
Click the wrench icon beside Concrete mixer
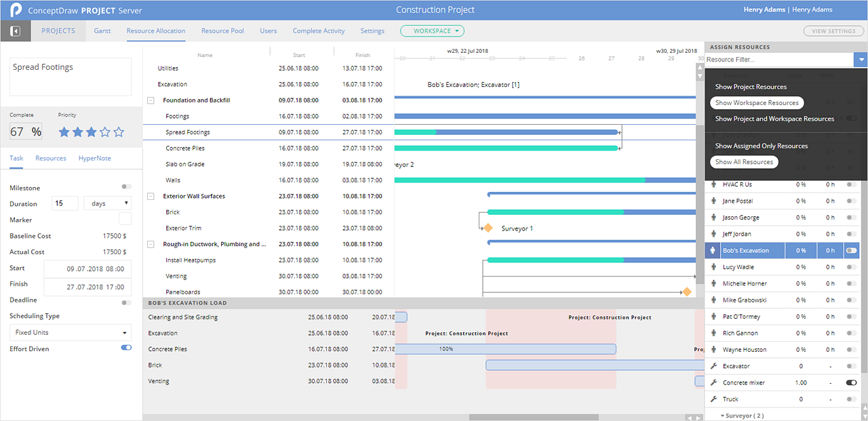pos(713,383)
